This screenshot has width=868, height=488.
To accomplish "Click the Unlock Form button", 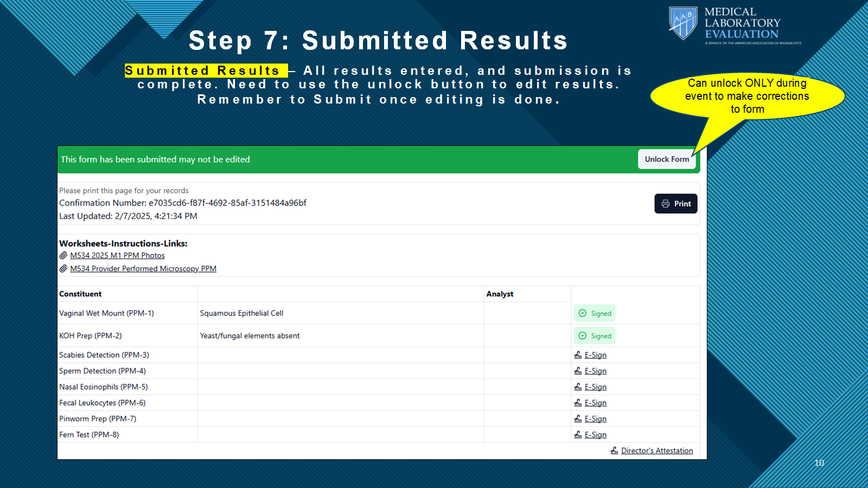I will [x=666, y=159].
